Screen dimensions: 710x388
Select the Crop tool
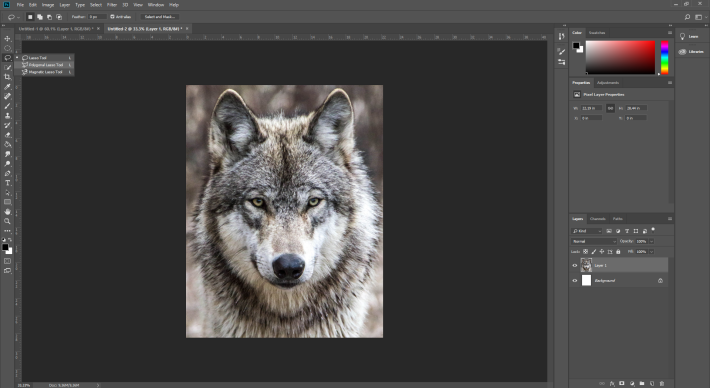(x=7, y=77)
